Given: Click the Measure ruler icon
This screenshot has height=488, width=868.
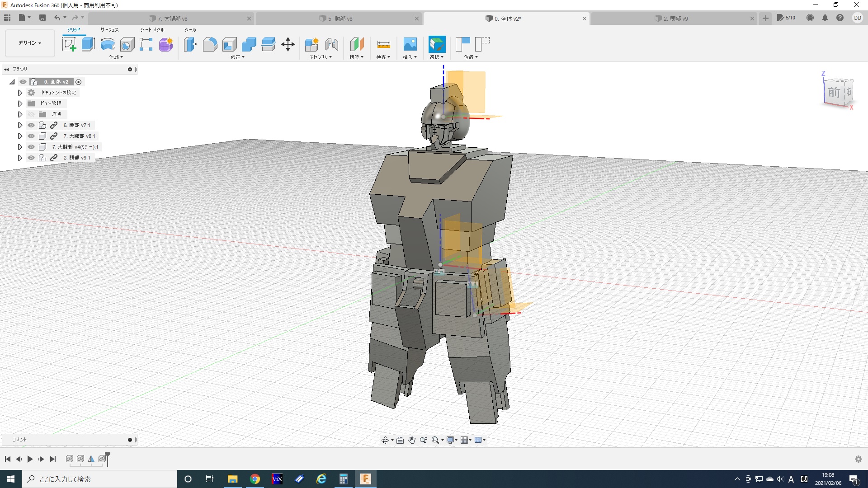Looking at the screenshot, I should [x=383, y=44].
